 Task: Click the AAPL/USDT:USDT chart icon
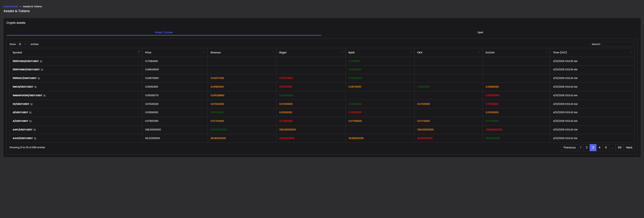point(35,130)
